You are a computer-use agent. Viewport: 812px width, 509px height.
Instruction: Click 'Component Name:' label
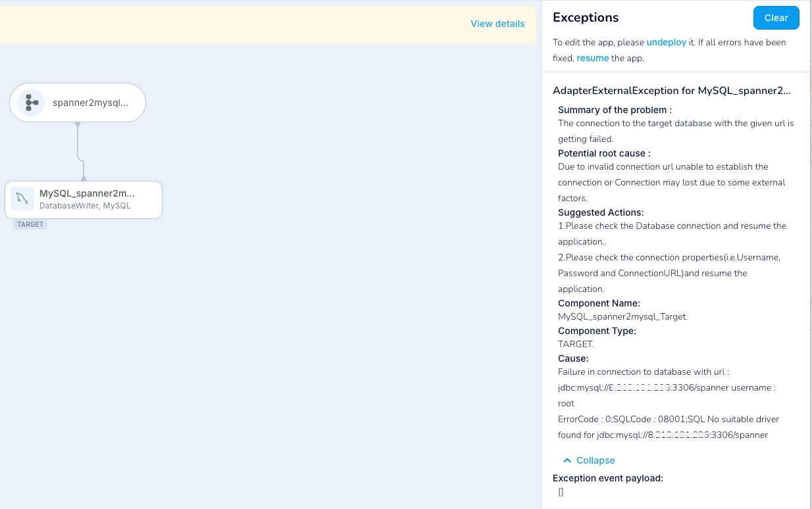pos(599,303)
